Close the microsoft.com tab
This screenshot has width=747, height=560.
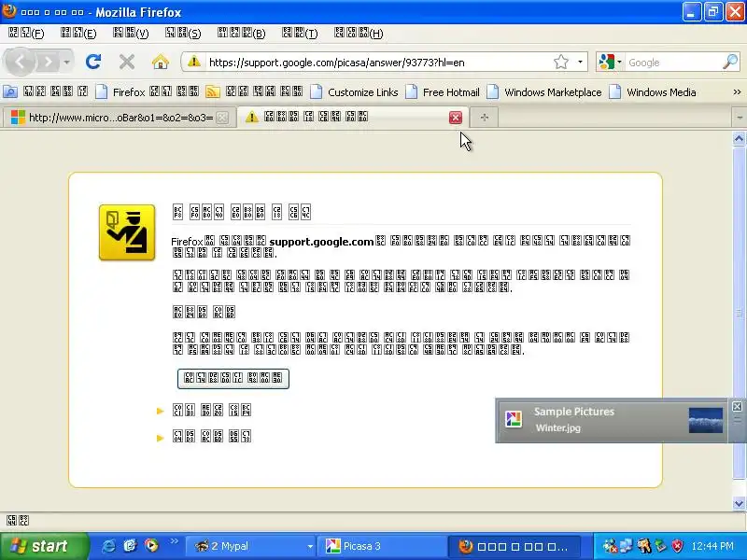[x=222, y=118]
